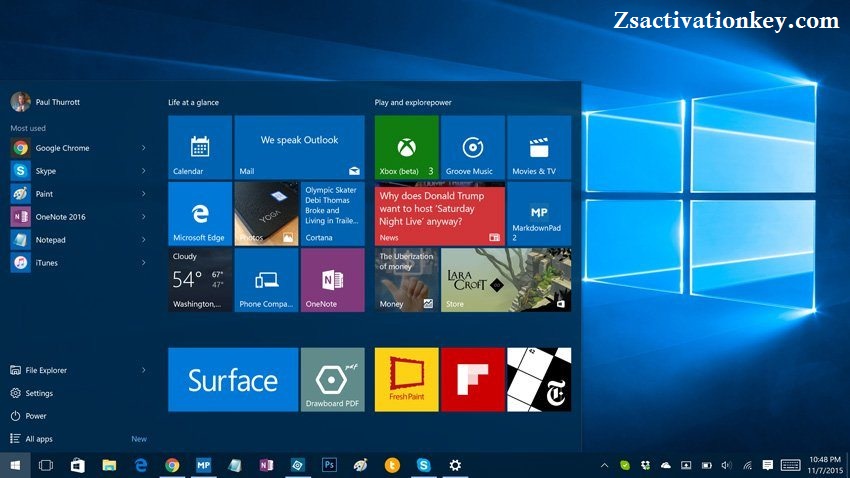850x478 pixels.
Task: Open the Movies & TV tile
Action: point(539,147)
